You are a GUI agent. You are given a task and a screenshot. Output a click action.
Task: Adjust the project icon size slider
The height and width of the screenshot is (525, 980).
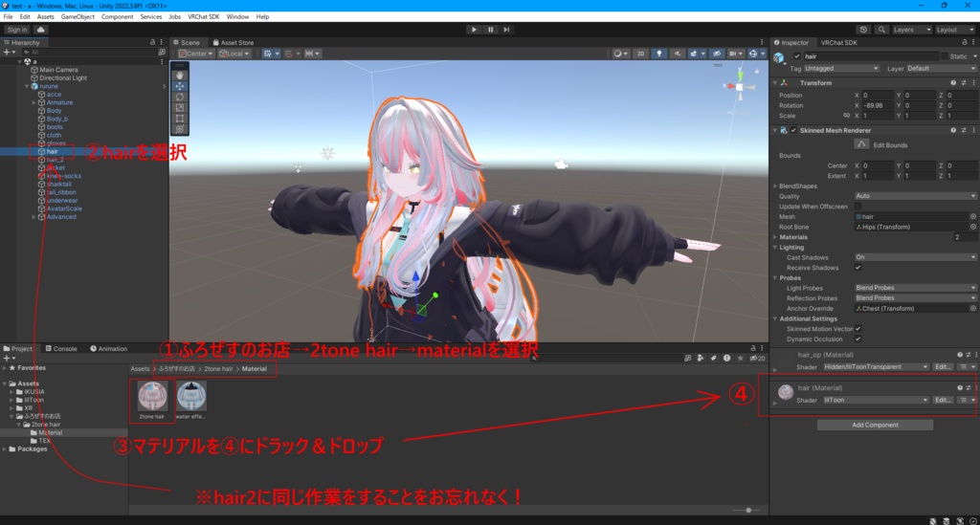click(x=748, y=510)
